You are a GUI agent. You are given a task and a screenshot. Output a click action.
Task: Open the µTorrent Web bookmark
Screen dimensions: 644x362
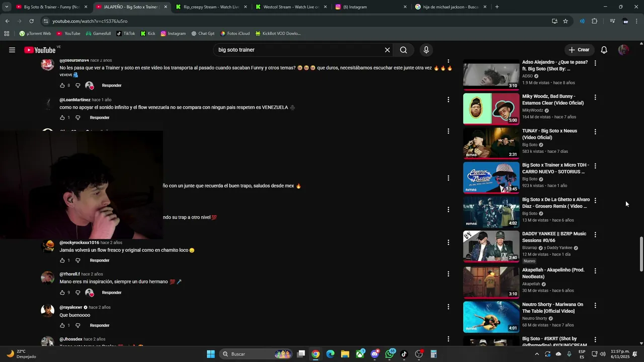(x=35, y=34)
